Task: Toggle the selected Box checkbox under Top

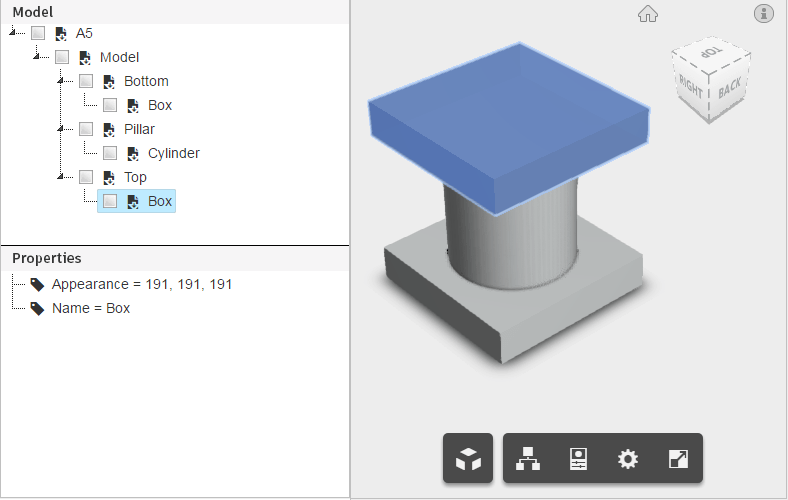Action: pos(110,201)
